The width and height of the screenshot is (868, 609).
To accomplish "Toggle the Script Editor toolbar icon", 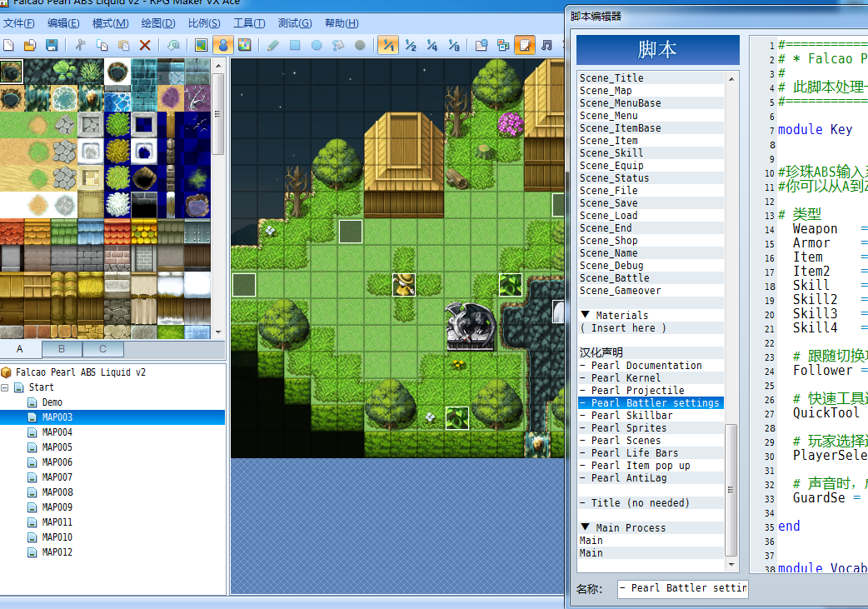I will click(x=525, y=45).
